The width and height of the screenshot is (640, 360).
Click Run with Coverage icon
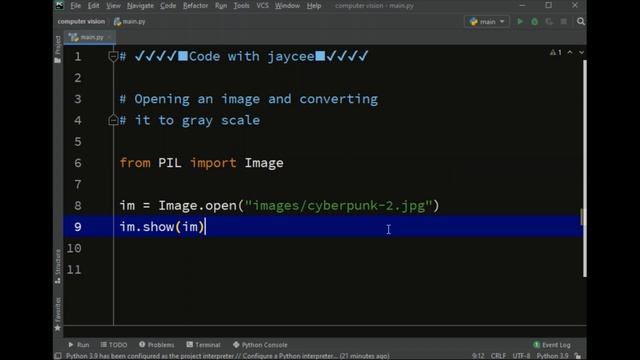(549, 21)
